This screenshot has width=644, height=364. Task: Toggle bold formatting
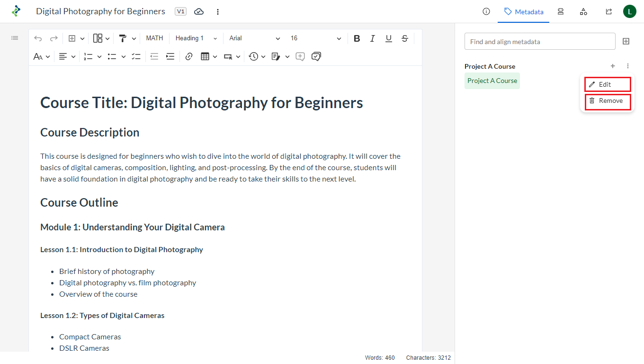tap(357, 38)
